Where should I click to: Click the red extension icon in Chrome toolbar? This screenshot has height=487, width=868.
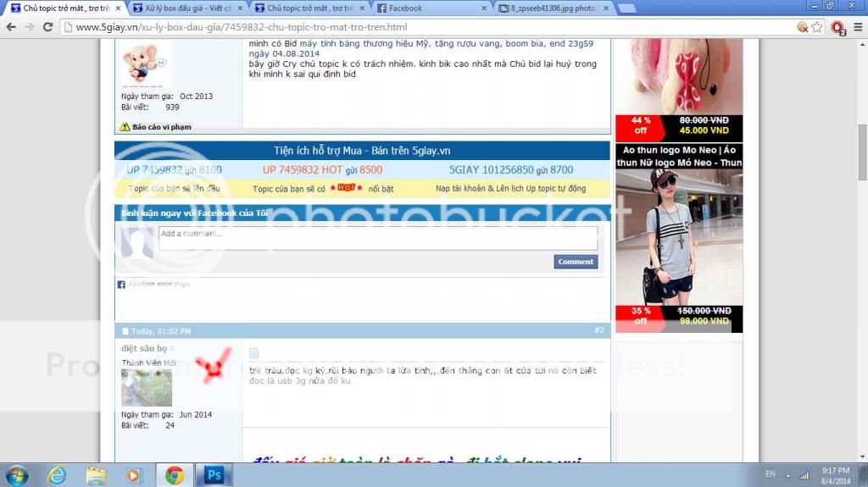pyautogui.click(x=837, y=27)
